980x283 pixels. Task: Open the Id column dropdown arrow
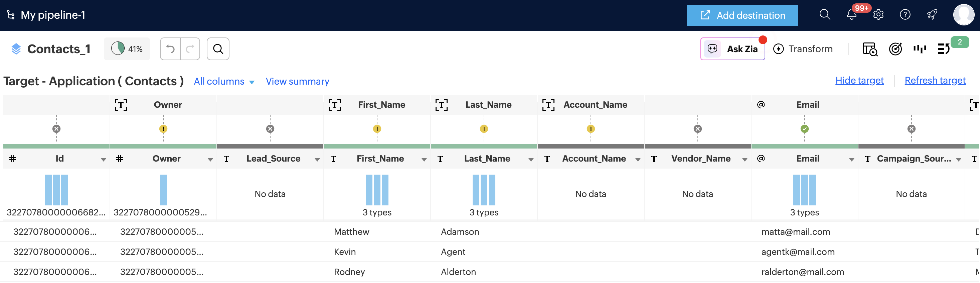click(103, 159)
